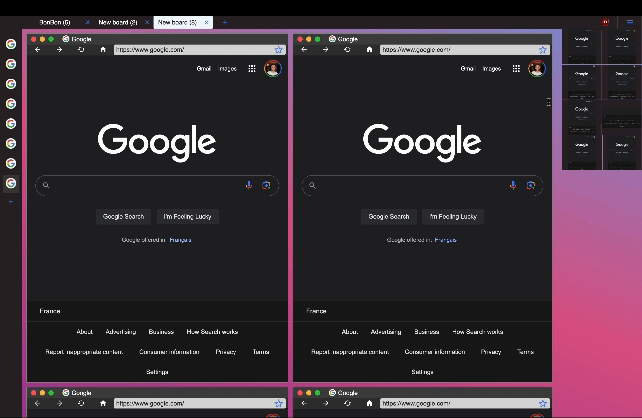This screenshot has width=642, height=418.
Task: Open hamburger menu at top right
Action: pyautogui.click(x=630, y=22)
